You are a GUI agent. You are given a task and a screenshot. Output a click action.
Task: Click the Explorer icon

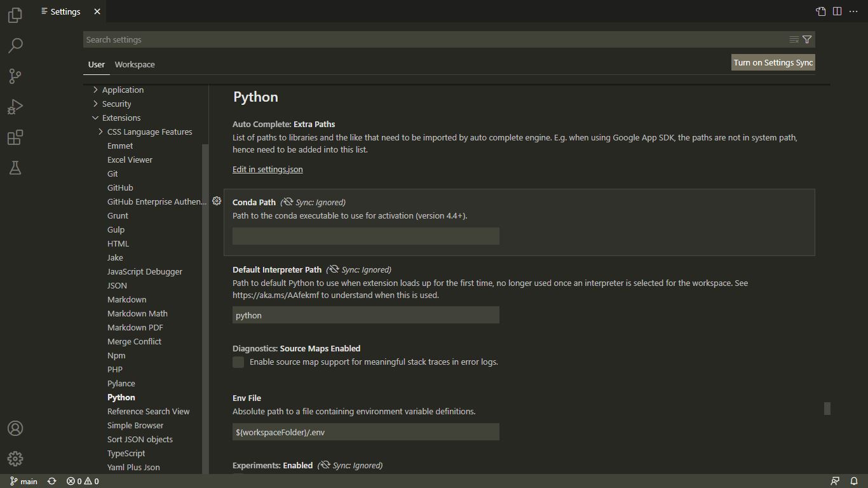pyautogui.click(x=15, y=15)
